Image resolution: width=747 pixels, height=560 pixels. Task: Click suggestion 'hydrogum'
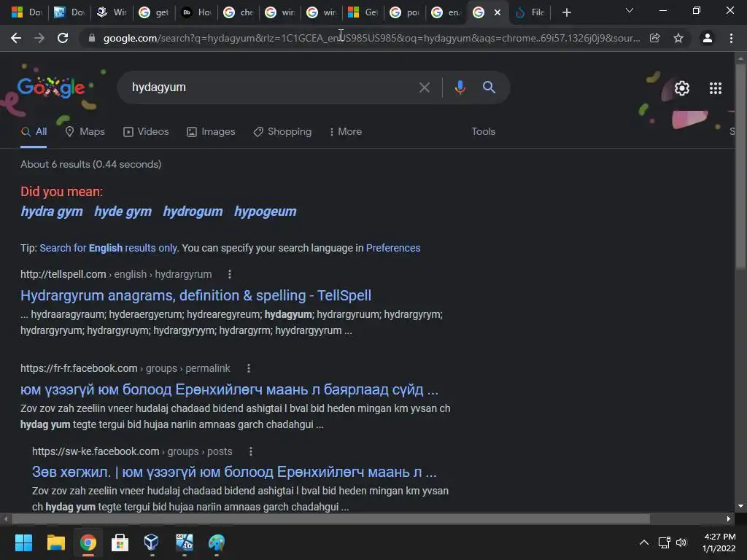pos(193,211)
